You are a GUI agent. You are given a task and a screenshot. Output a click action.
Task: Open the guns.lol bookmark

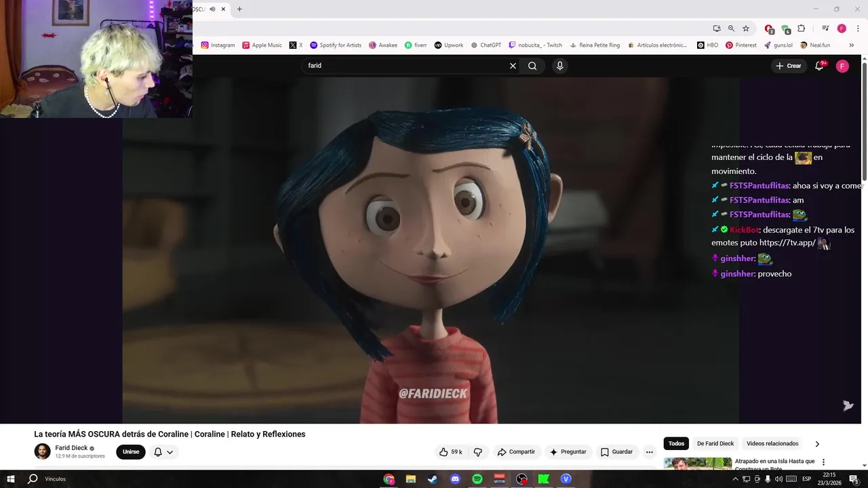(x=778, y=45)
